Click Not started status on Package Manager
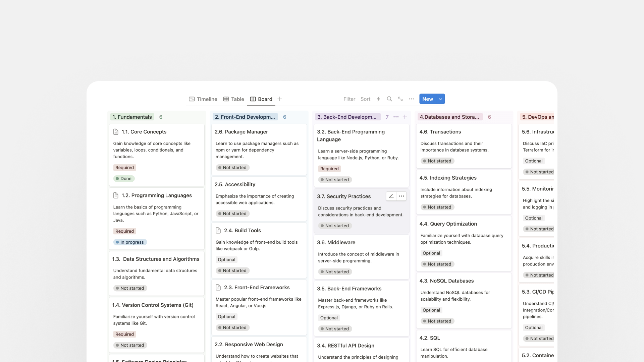 pyautogui.click(x=232, y=168)
